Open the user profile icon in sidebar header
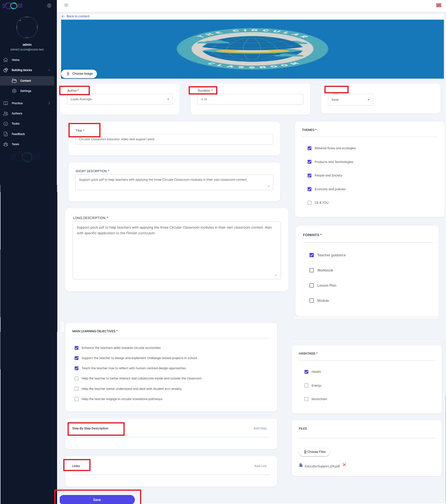Image resolution: width=446 pixels, height=504 pixels. click(49, 6)
